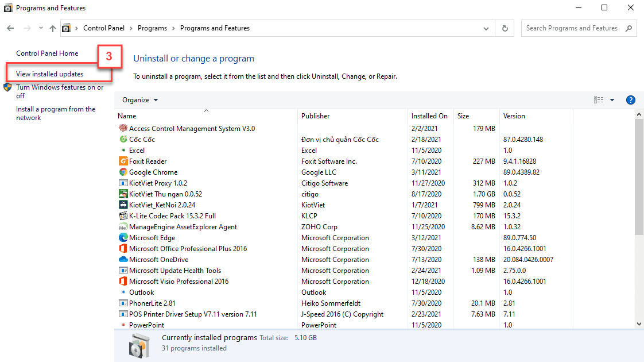Click the Windows features shield icon

[x=7, y=87]
